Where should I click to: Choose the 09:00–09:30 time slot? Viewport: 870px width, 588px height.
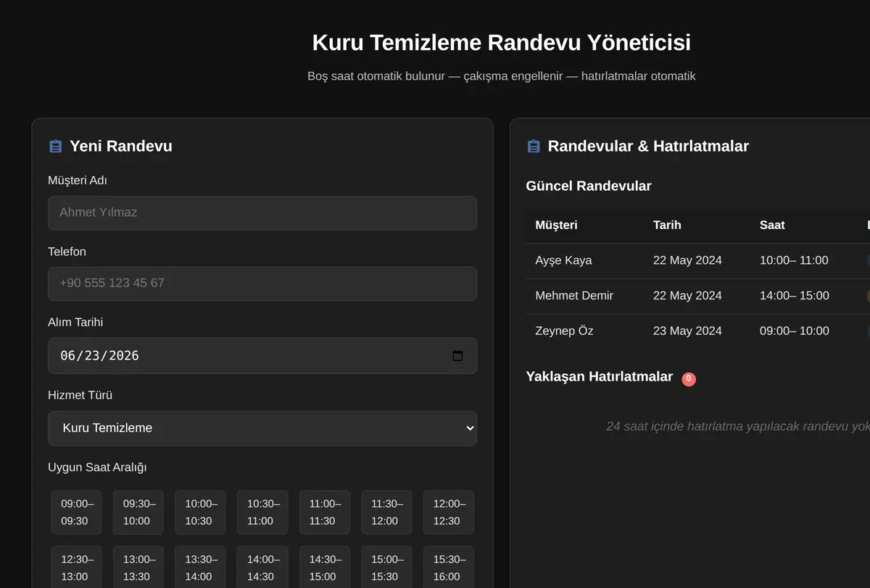[x=76, y=513]
